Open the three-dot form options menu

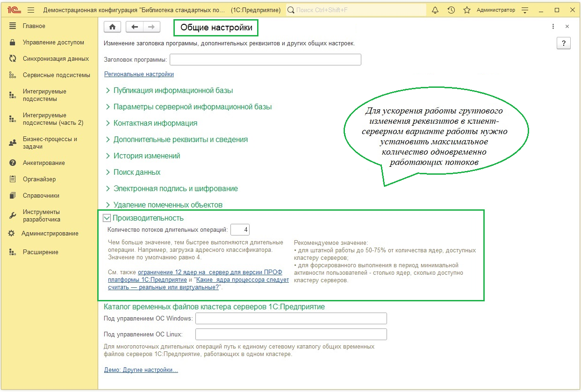(553, 27)
